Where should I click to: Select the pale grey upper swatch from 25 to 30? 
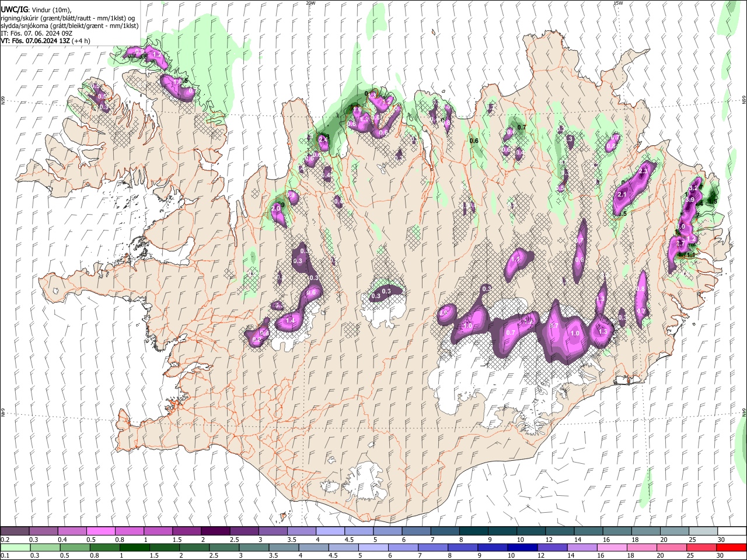[x=703, y=531]
